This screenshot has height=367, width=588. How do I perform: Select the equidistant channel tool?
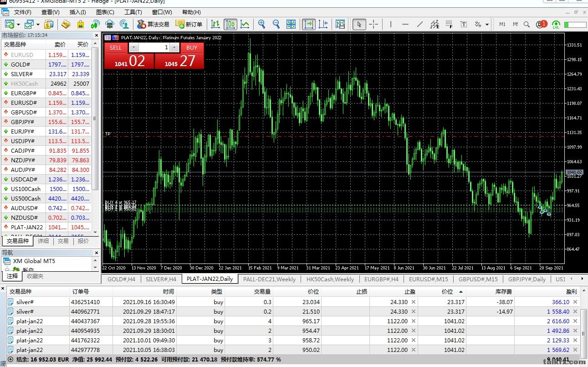point(435,24)
